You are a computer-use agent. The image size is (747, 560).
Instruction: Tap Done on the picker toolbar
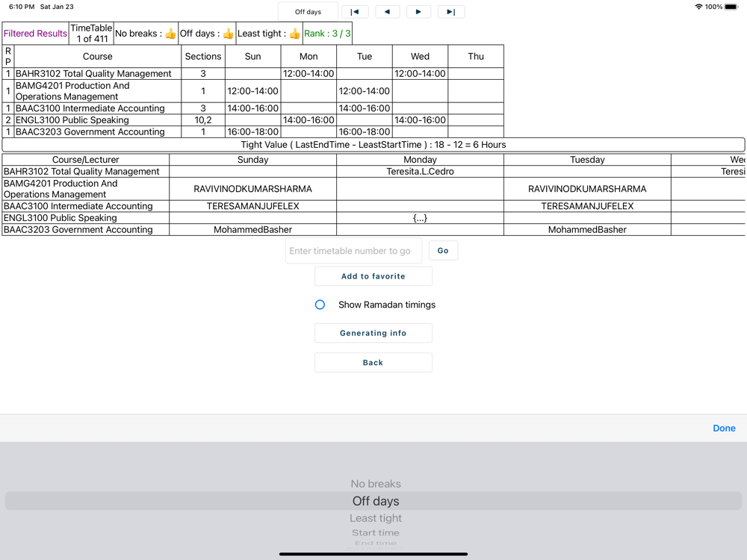(x=724, y=428)
